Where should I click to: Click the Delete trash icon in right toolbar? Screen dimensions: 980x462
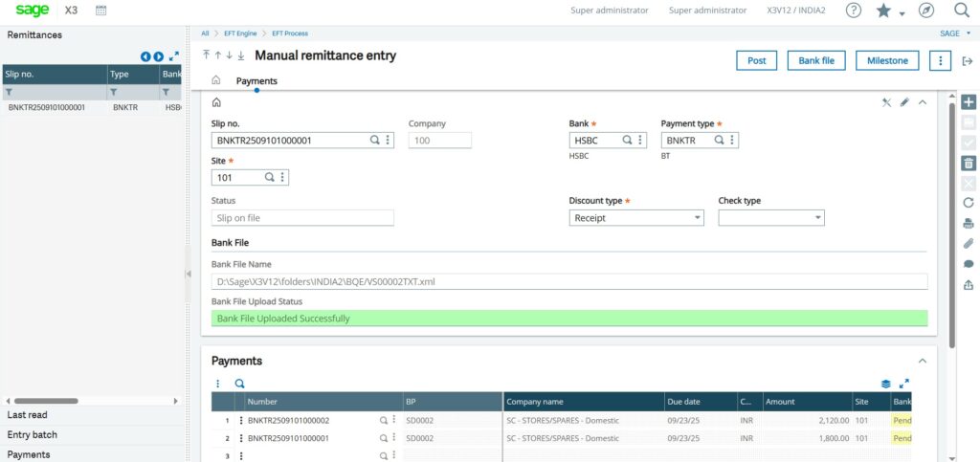click(x=969, y=163)
